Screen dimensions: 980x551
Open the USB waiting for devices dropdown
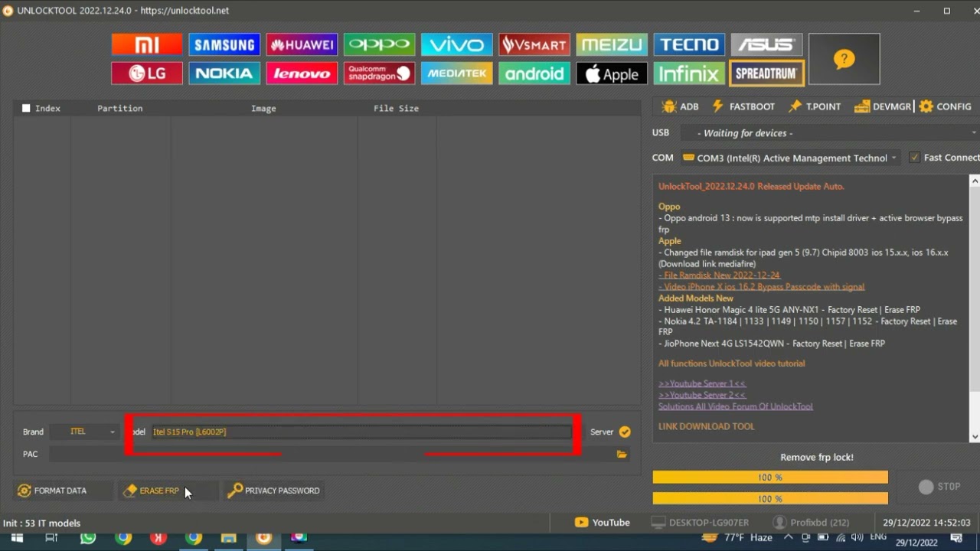tap(830, 133)
